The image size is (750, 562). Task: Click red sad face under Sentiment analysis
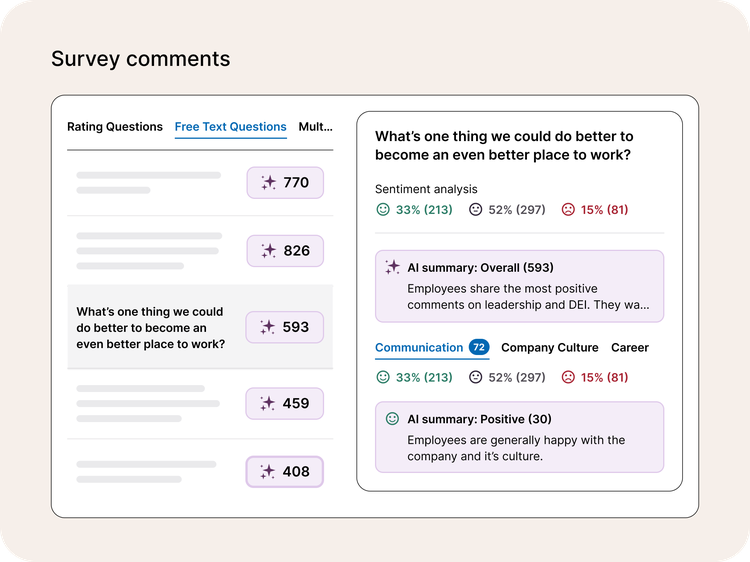(x=568, y=210)
